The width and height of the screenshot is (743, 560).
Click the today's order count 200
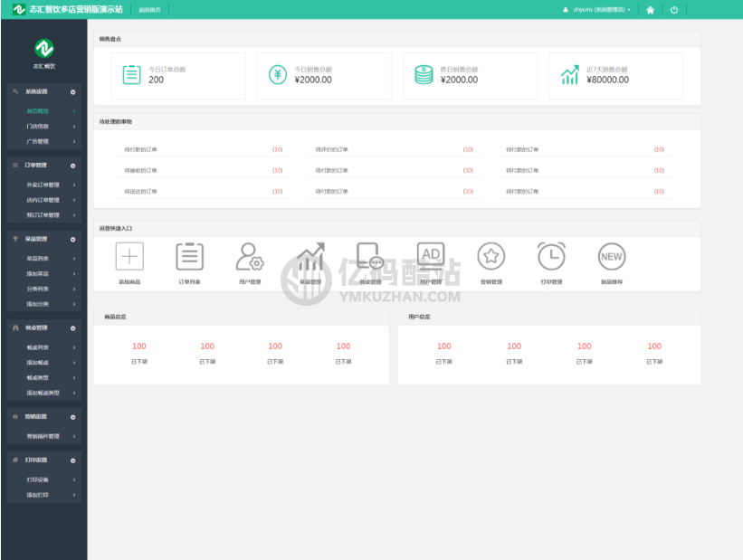tap(156, 81)
